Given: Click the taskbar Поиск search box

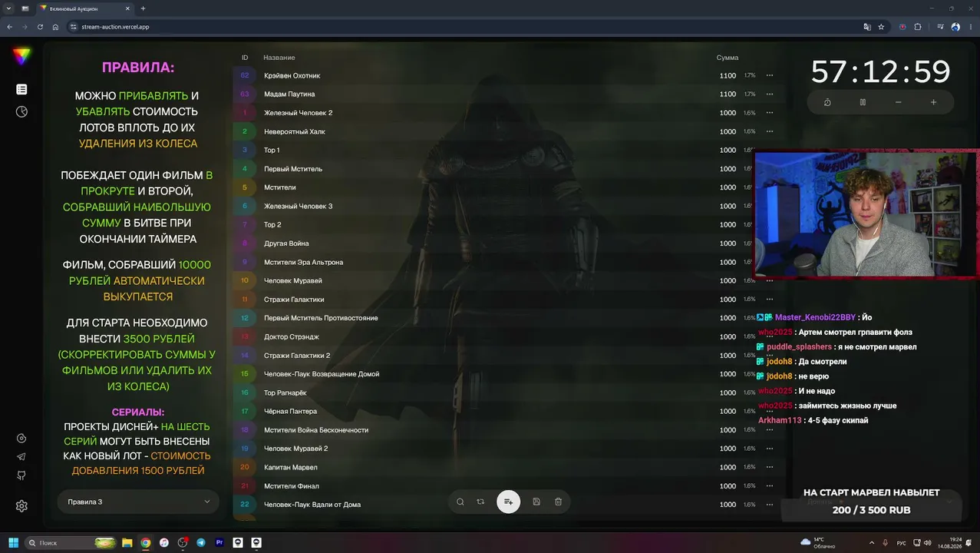Looking at the screenshot, I should [x=69, y=542].
